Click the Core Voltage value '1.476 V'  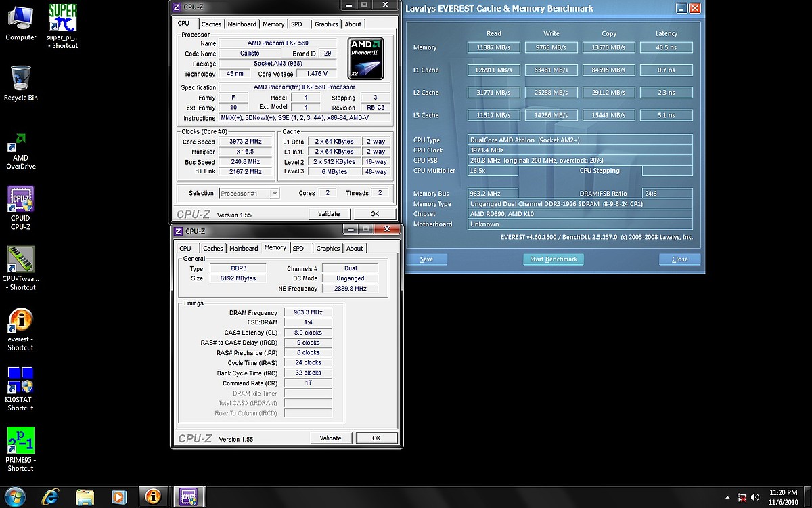(317, 74)
